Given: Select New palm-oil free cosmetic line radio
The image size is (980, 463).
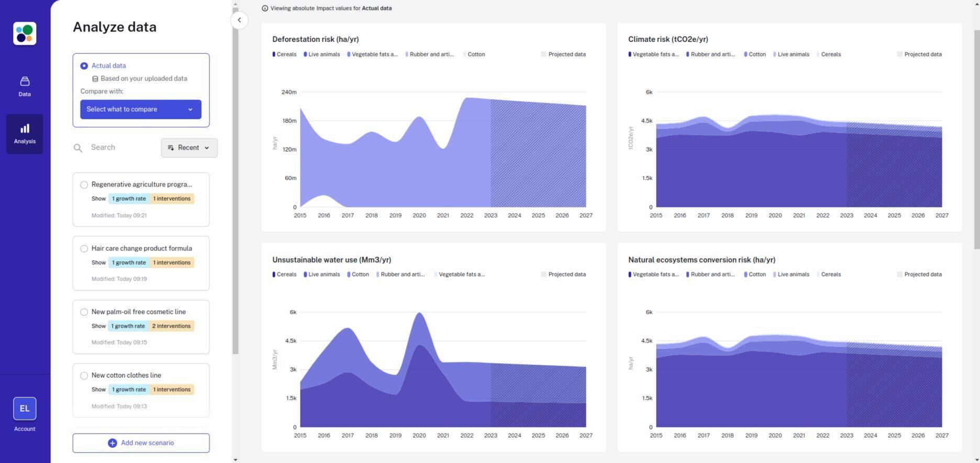Looking at the screenshot, I should pos(84,312).
